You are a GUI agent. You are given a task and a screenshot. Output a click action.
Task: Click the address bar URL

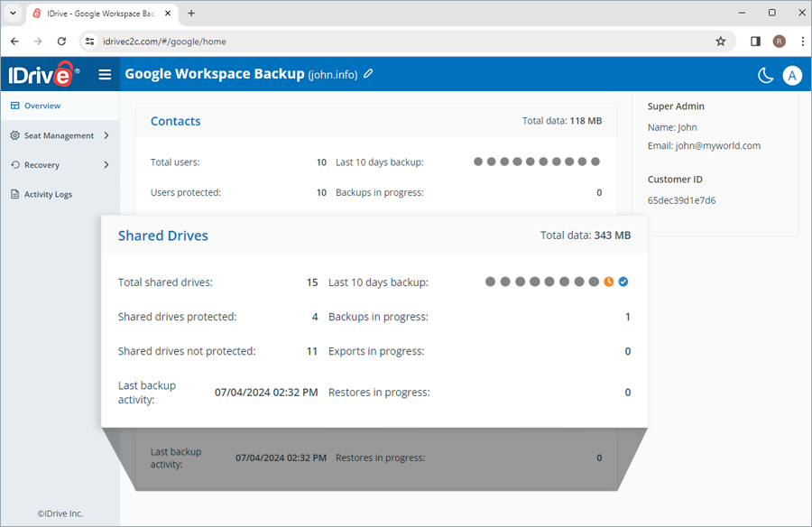pos(164,42)
